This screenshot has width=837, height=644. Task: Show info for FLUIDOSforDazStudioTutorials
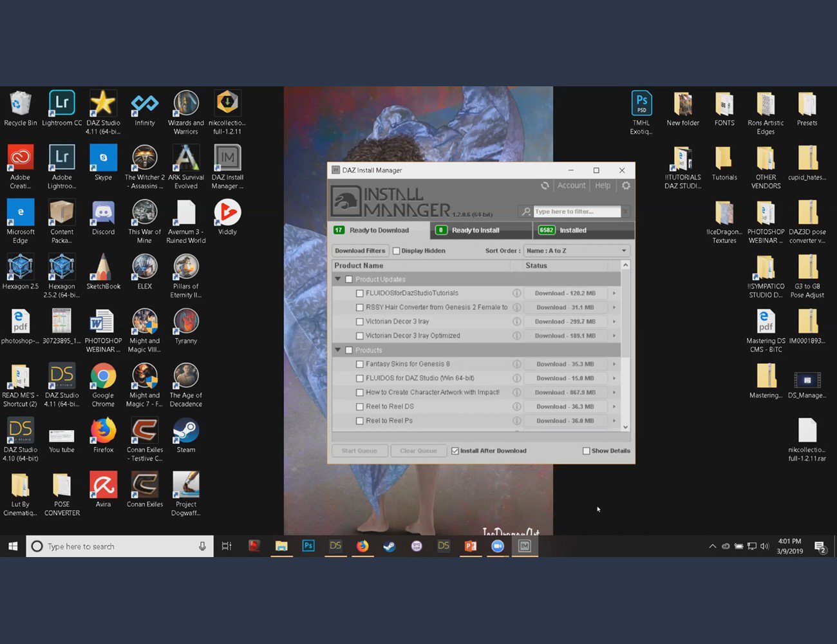516,293
